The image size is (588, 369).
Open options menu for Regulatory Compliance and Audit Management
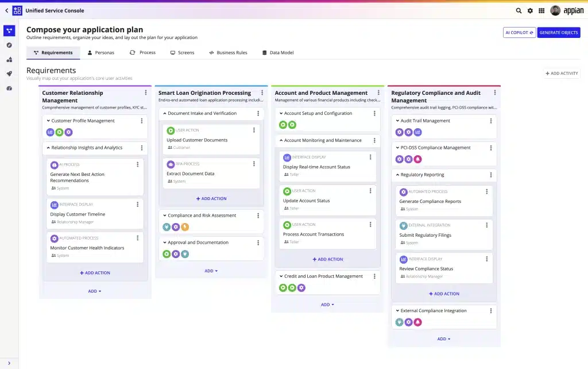point(494,93)
